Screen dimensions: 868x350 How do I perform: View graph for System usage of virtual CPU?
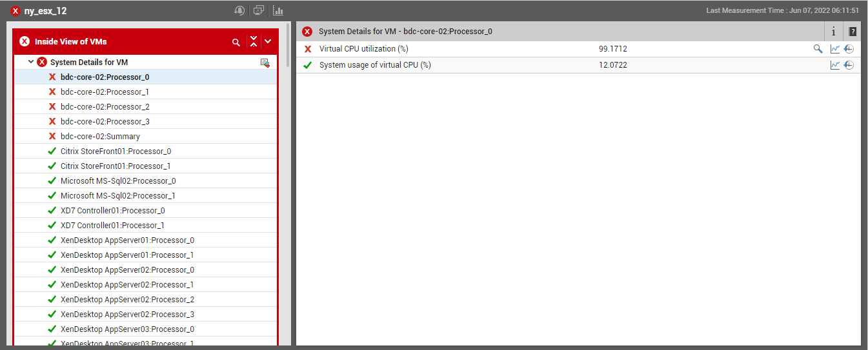[x=835, y=65]
